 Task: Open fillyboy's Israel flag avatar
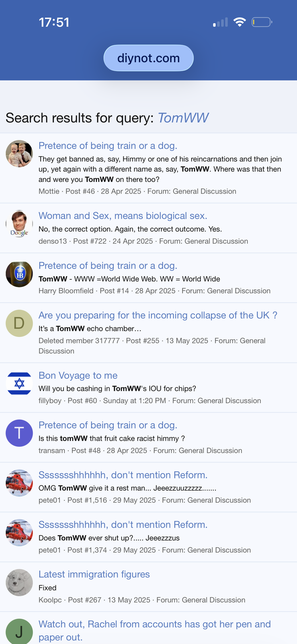click(19, 384)
